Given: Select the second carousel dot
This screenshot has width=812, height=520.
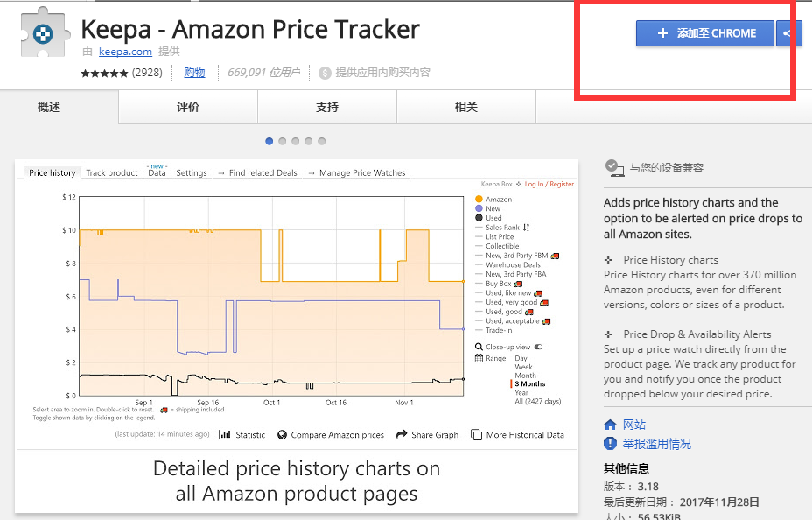Looking at the screenshot, I should click(283, 141).
